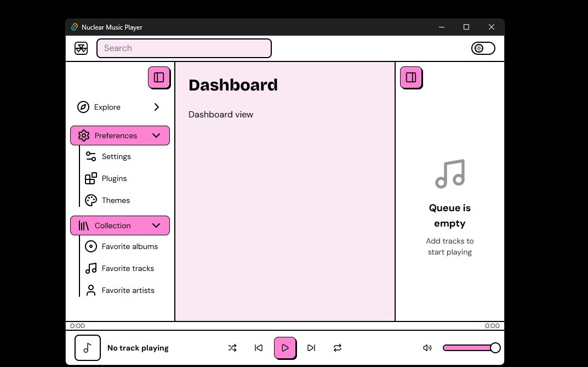The image size is (588, 367).
Task: Open the Themes page
Action: coord(115,200)
